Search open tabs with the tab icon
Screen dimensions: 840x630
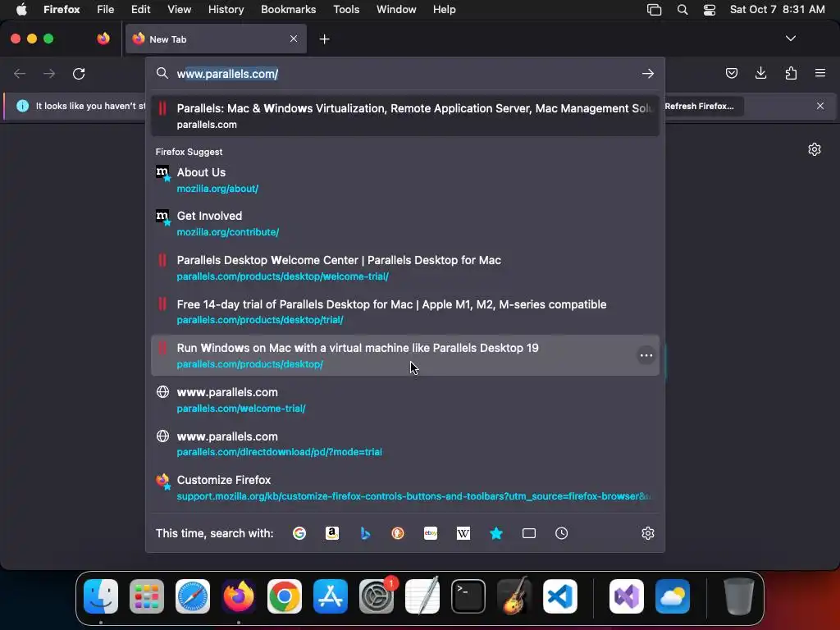click(x=529, y=533)
